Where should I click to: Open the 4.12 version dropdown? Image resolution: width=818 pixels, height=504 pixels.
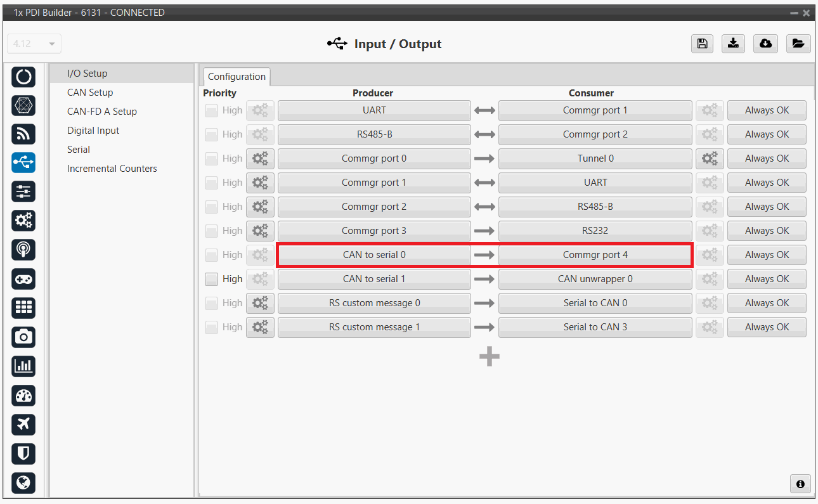click(x=34, y=44)
